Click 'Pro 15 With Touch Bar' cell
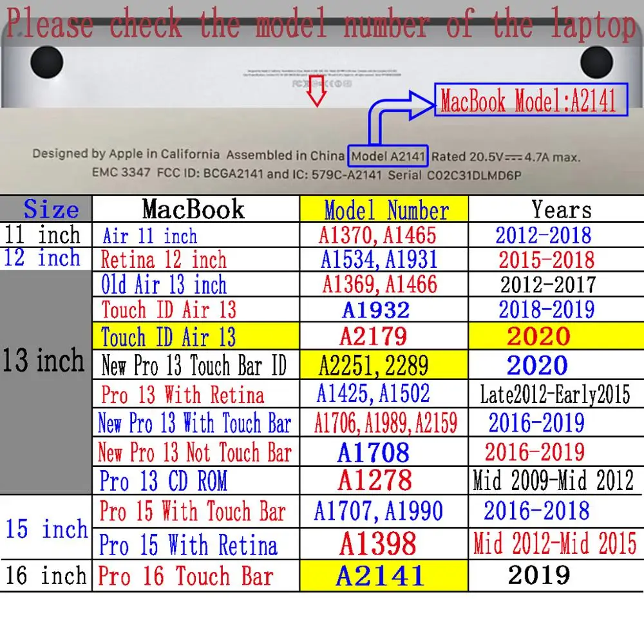This screenshot has width=644, height=644. point(196,511)
